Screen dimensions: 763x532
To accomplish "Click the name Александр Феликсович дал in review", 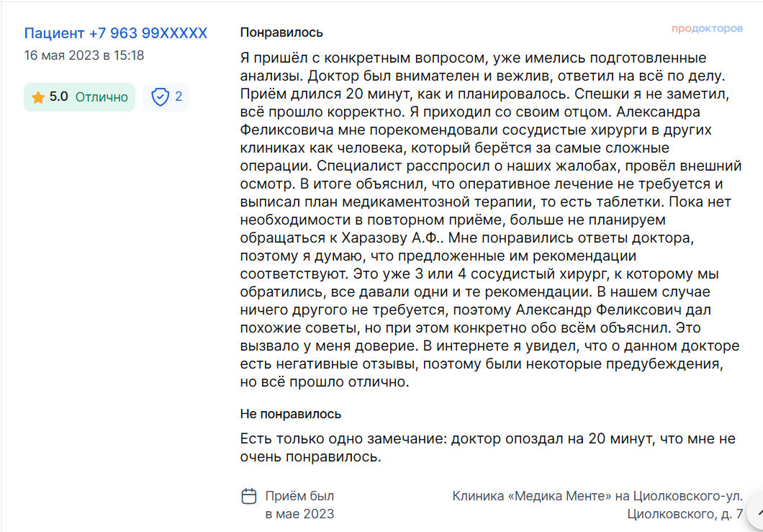I will pyautogui.click(x=613, y=310).
